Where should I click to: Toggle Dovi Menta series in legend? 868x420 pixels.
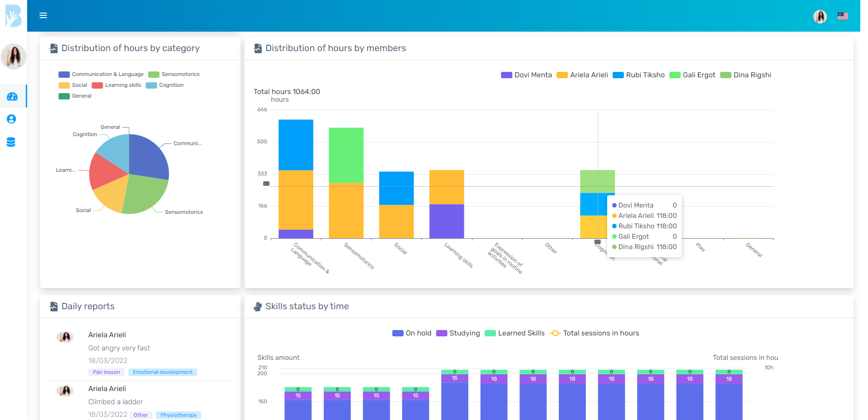(x=527, y=75)
